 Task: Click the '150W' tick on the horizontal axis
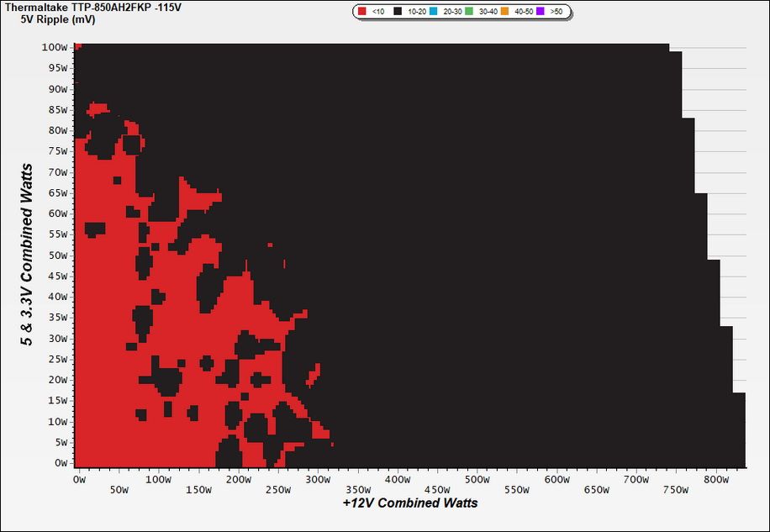tap(199, 490)
